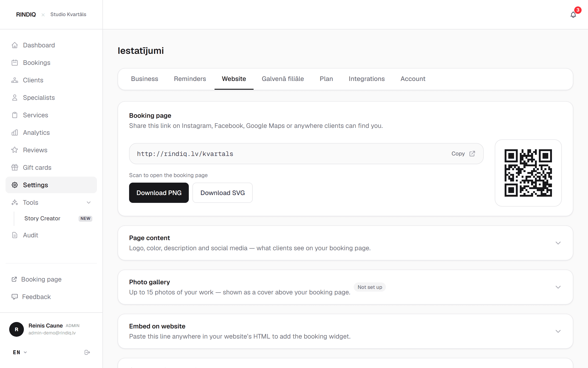Click the Specialists person icon
Screen dimensions: 588x368
[x=14, y=98]
